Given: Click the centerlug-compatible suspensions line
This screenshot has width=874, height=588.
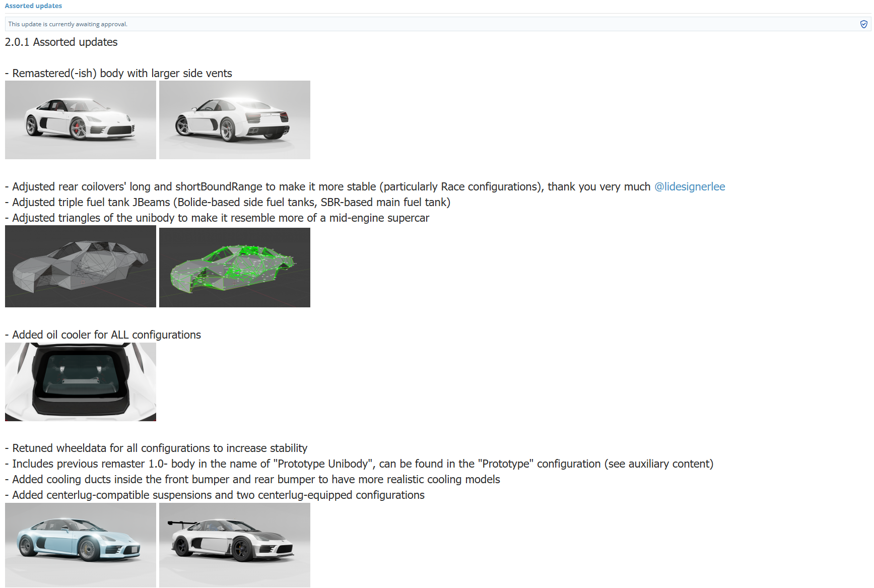Looking at the screenshot, I should [x=215, y=495].
